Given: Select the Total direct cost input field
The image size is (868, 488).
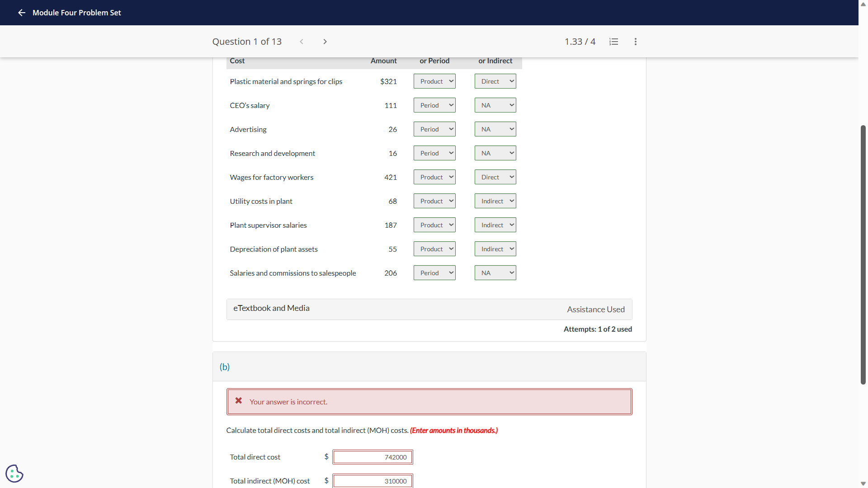Looking at the screenshot, I should pyautogui.click(x=373, y=457).
